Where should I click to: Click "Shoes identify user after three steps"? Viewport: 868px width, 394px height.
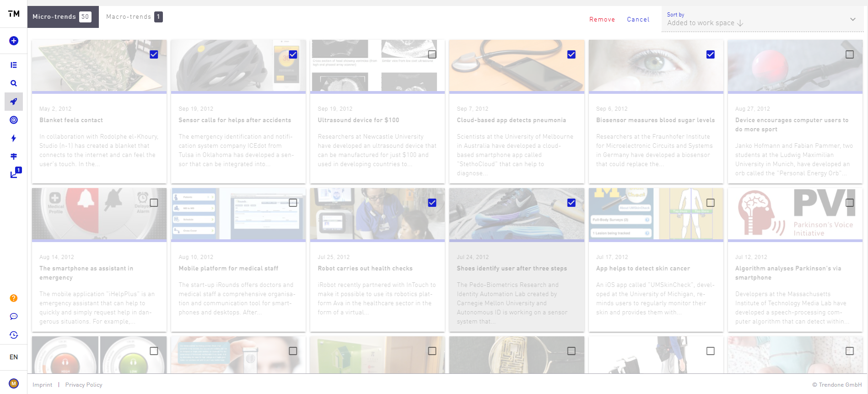tap(512, 269)
